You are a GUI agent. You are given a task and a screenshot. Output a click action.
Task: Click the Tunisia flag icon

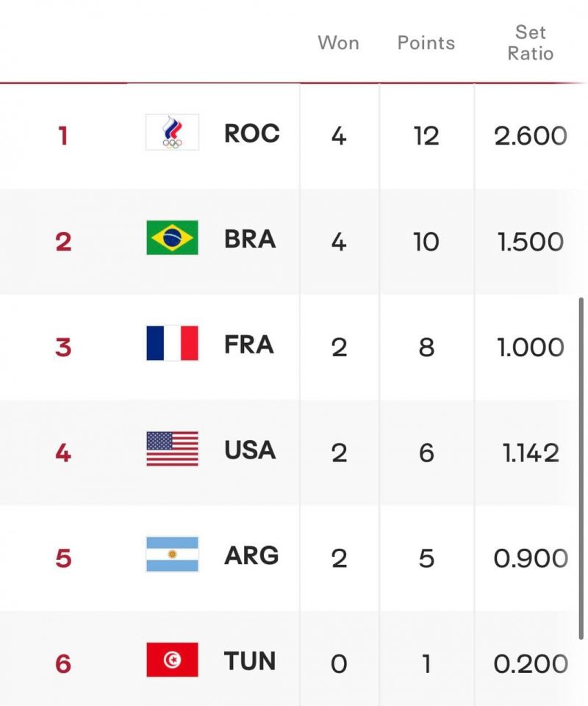pyautogui.click(x=172, y=660)
